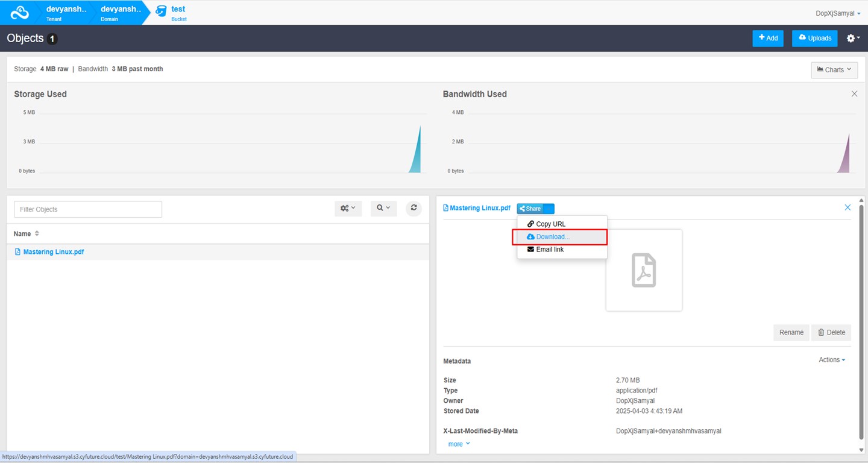Click the Filter Objects input field
Viewport: 868px width, 463px height.
88,209
